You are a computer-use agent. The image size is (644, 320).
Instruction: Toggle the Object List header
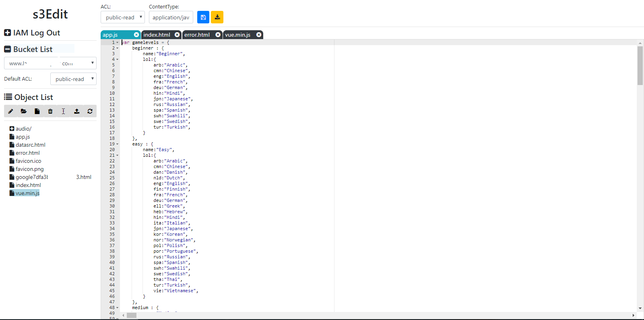tap(29, 97)
